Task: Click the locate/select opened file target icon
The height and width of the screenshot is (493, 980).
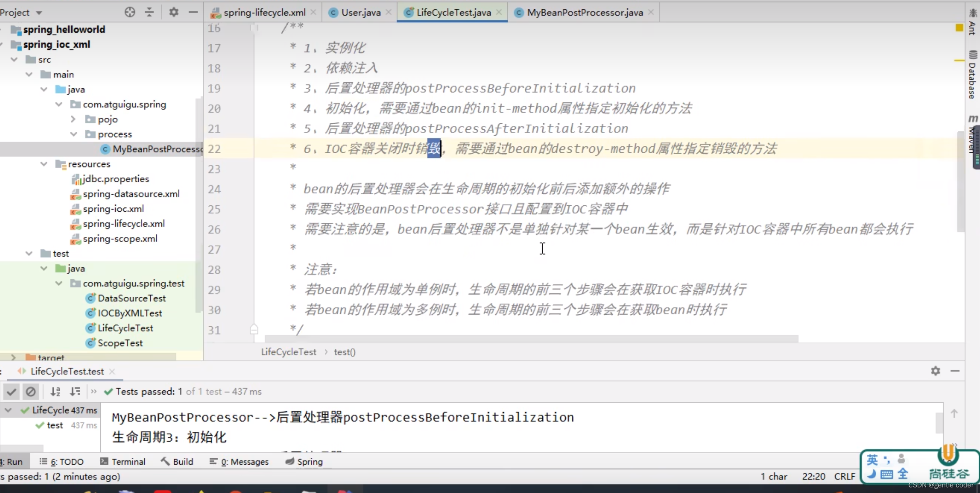Action: tap(130, 12)
